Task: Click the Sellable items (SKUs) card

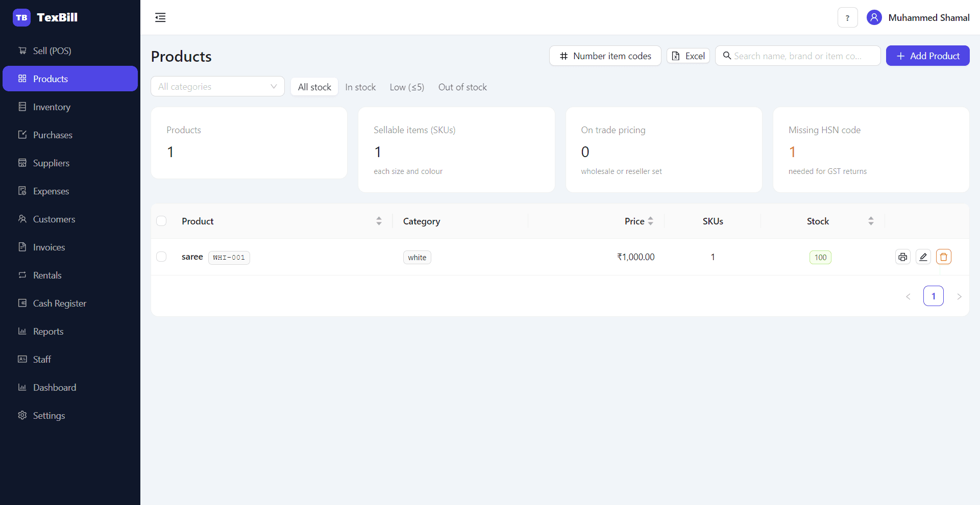Action: [456, 149]
